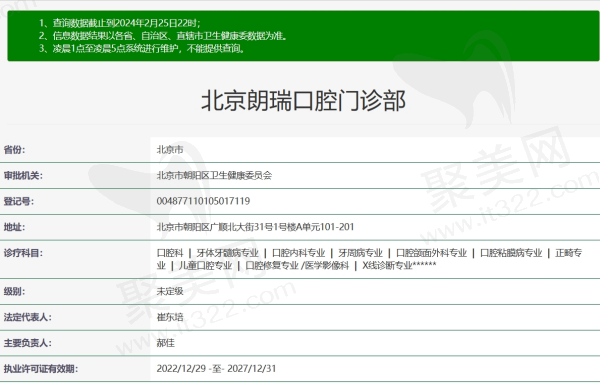Click the clinic title 北京朗瑞口腔门诊部

pyautogui.click(x=303, y=101)
